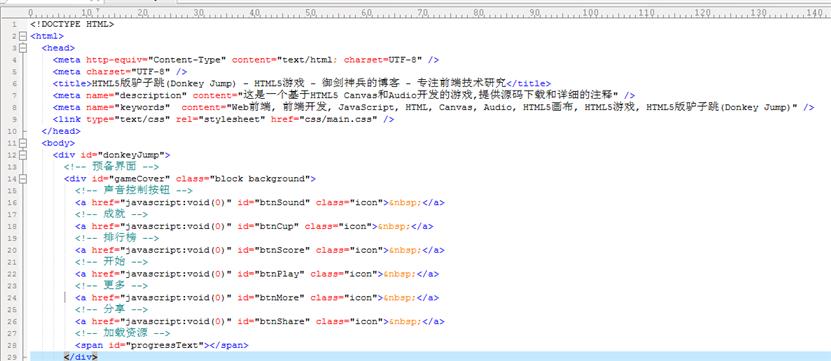
Task: Click the "btnScore" id value
Action: (283, 250)
